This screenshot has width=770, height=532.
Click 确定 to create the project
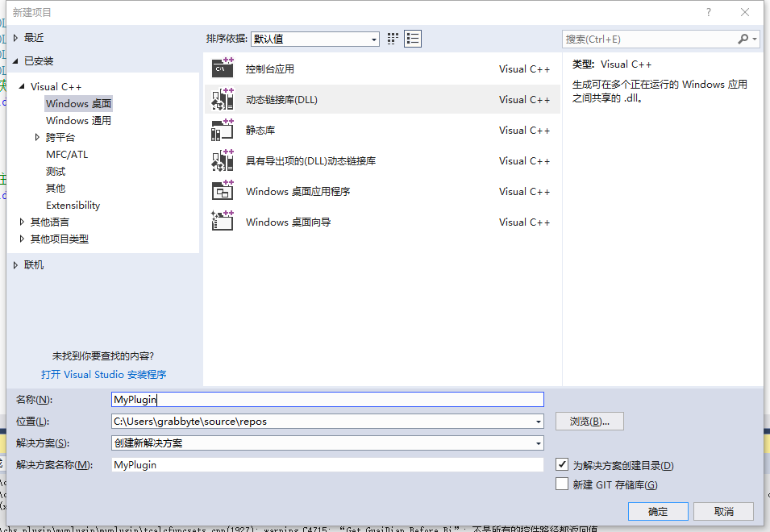click(658, 511)
